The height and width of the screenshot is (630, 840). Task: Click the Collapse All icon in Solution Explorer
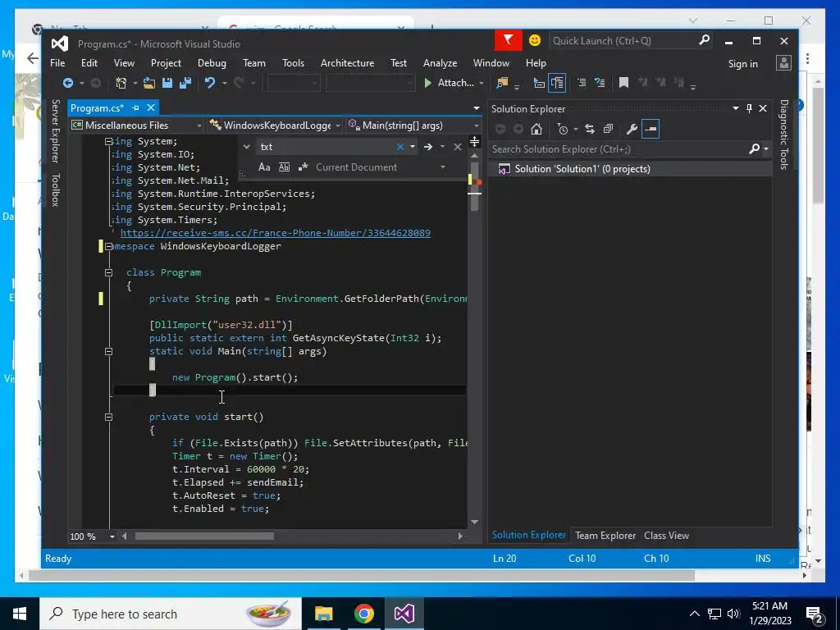point(608,129)
